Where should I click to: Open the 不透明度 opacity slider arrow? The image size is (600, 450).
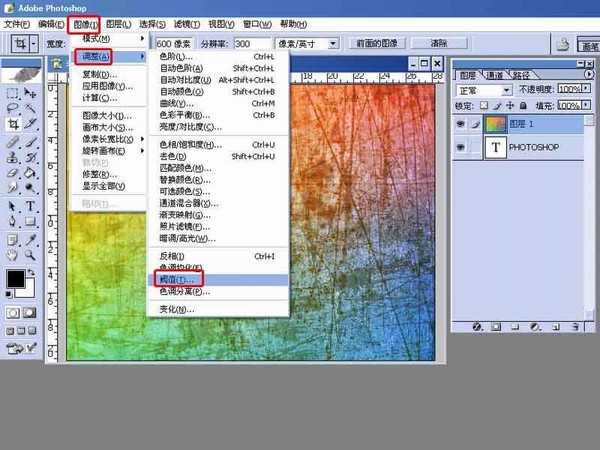(585, 89)
